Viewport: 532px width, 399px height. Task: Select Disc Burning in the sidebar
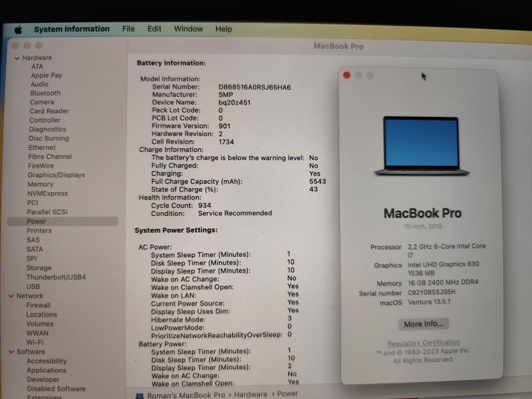point(49,139)
